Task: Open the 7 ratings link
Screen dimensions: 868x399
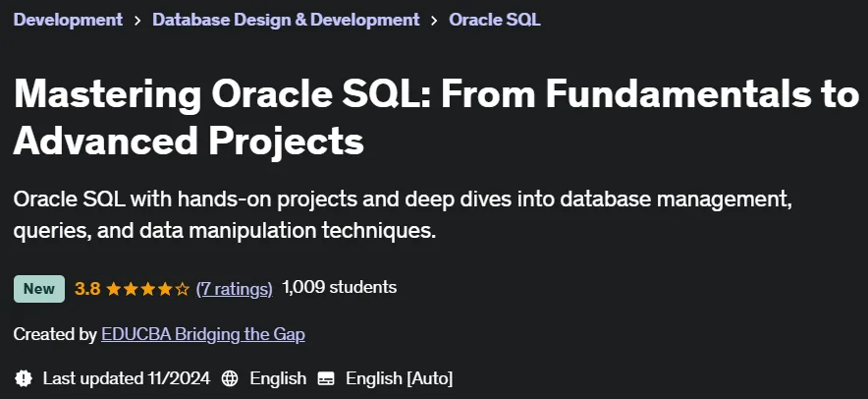Action: [234, 289]
